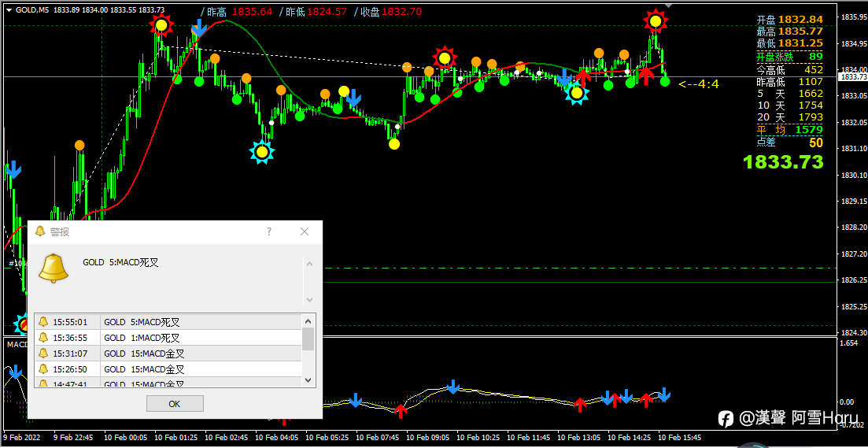This screenshot has width=868, height=448.
Task: Click the orange dot near 9 Feb 22:45
Action: pyautogui.click(x=79, y=145)
